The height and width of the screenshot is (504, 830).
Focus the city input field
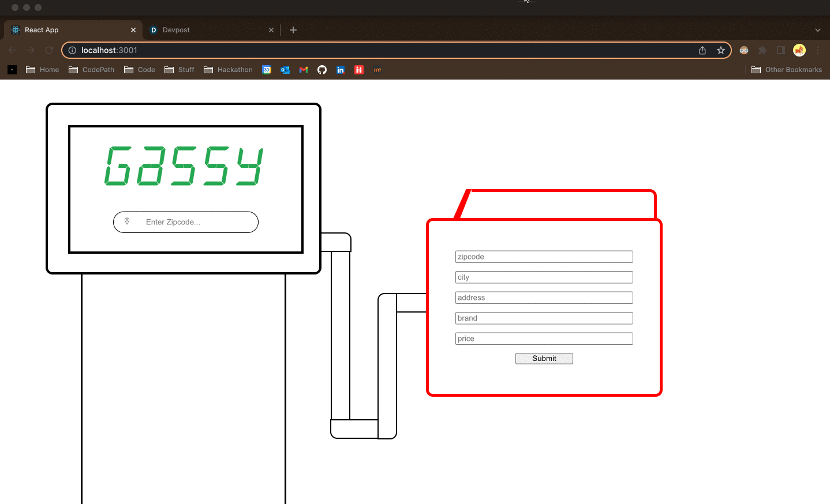(x=544, y=277)
